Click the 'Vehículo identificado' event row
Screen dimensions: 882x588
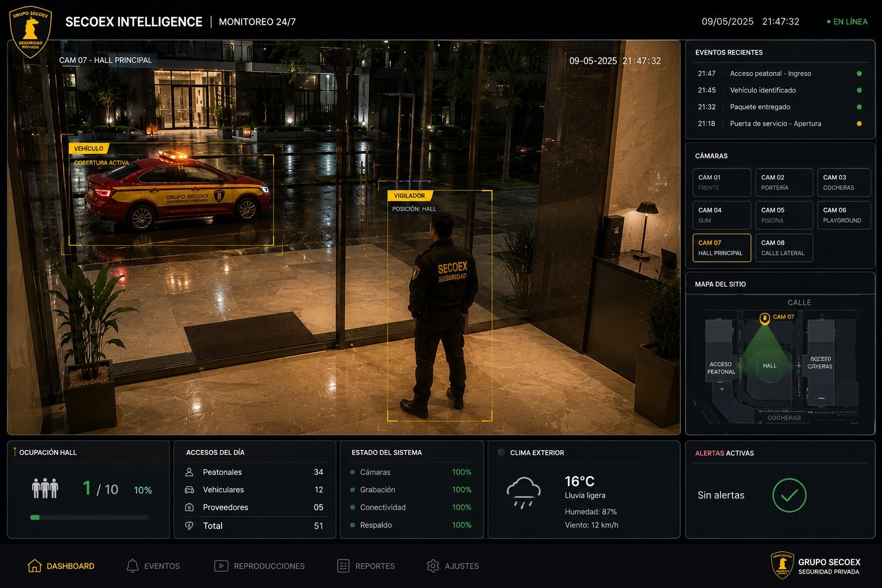pos(780,90)
